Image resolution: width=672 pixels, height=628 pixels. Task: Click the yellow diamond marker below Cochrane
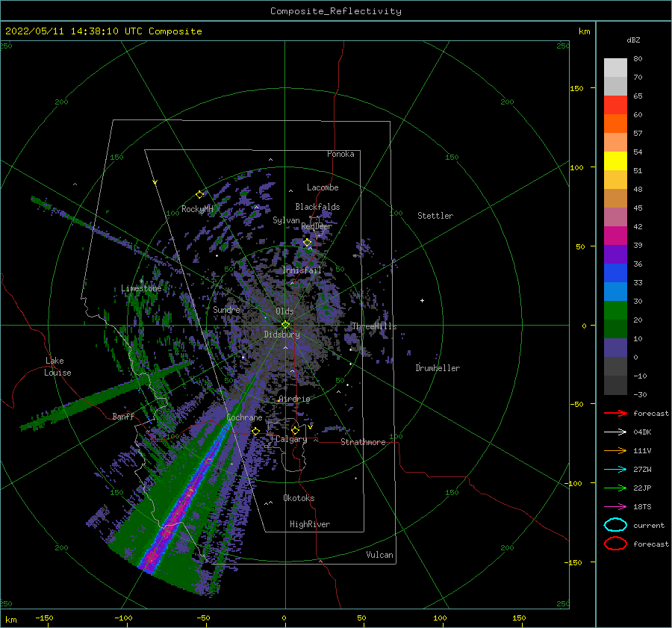click(255, 431)
